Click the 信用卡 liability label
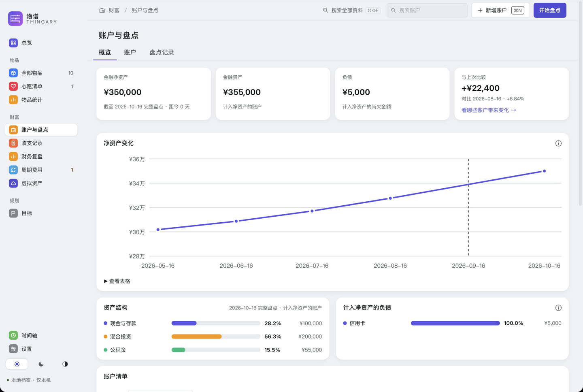583x392 pixels. 357,323
